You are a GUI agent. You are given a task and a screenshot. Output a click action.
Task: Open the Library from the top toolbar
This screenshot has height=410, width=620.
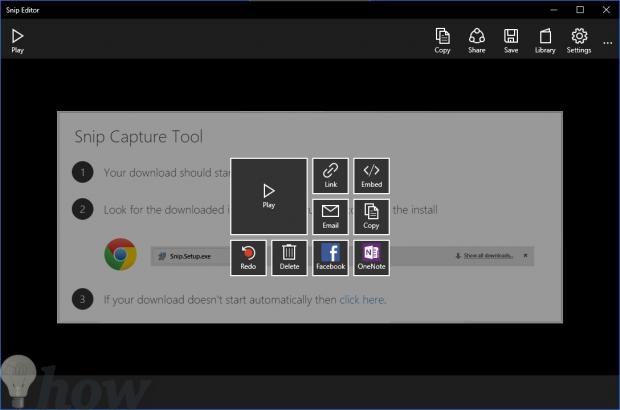pos(545,40)
